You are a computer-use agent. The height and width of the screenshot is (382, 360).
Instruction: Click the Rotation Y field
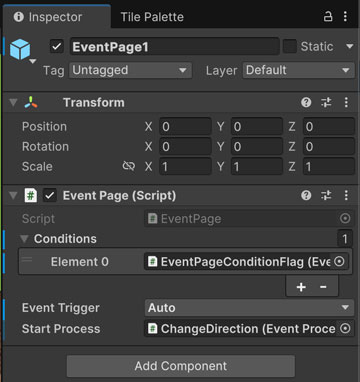click(x=257, y=147)
